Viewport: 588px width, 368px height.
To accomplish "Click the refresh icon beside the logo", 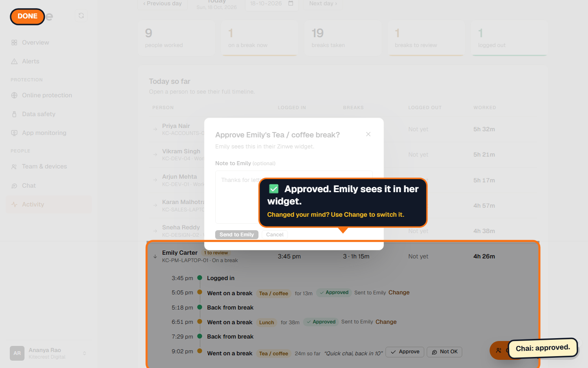I will pos(81,16).
